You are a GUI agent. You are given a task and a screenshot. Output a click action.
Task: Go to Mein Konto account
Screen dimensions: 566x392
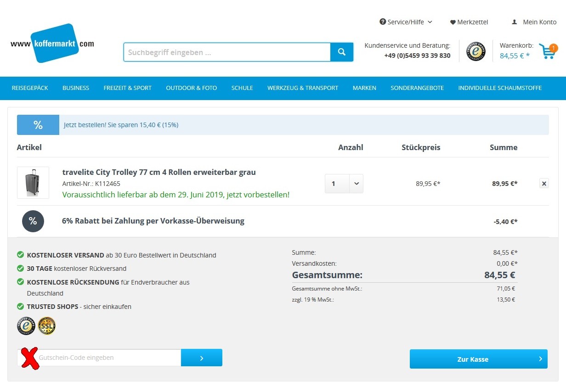(534, 22)
